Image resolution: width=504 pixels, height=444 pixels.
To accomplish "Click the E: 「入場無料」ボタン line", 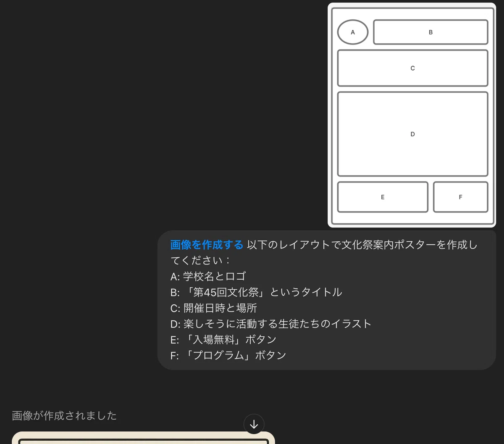I will click(x=223, y=340).
